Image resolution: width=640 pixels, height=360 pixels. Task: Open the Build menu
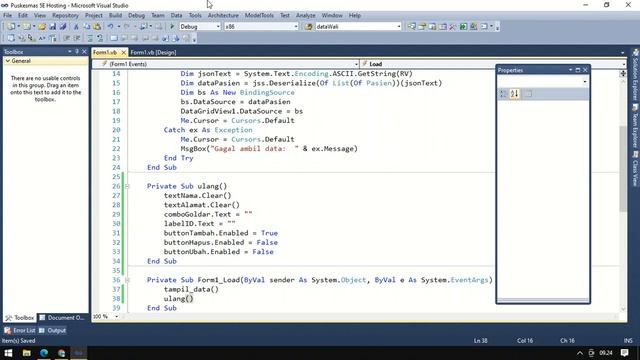(115, 15)
